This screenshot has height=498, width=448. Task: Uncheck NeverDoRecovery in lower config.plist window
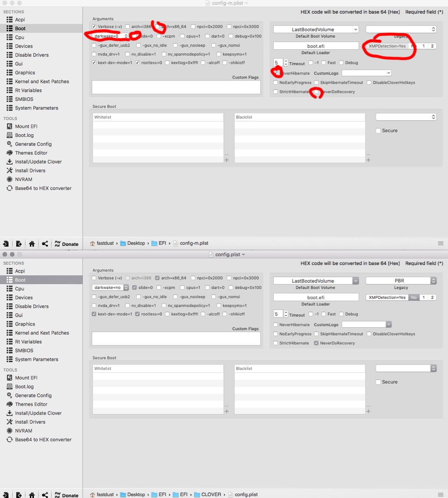tap(316, 343)
